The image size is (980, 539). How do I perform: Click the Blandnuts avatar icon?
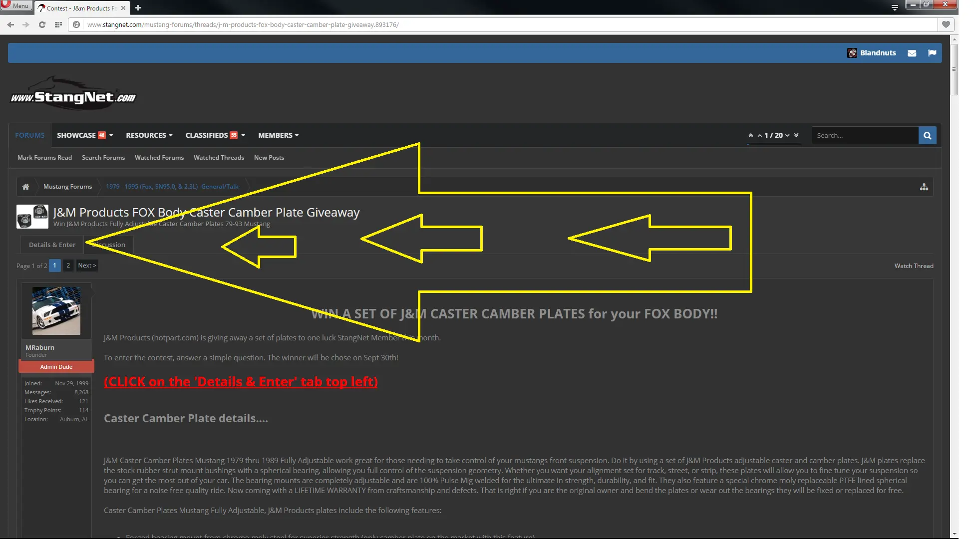852,53
